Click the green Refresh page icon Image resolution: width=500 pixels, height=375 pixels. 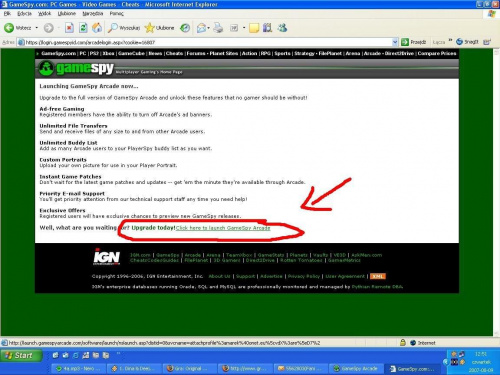point(83,28)
